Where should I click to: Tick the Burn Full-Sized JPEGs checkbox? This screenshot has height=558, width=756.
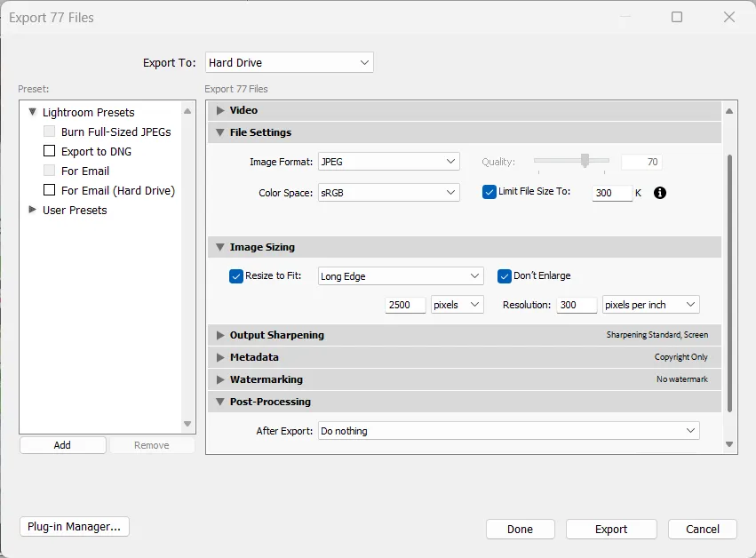coord(49,132)
